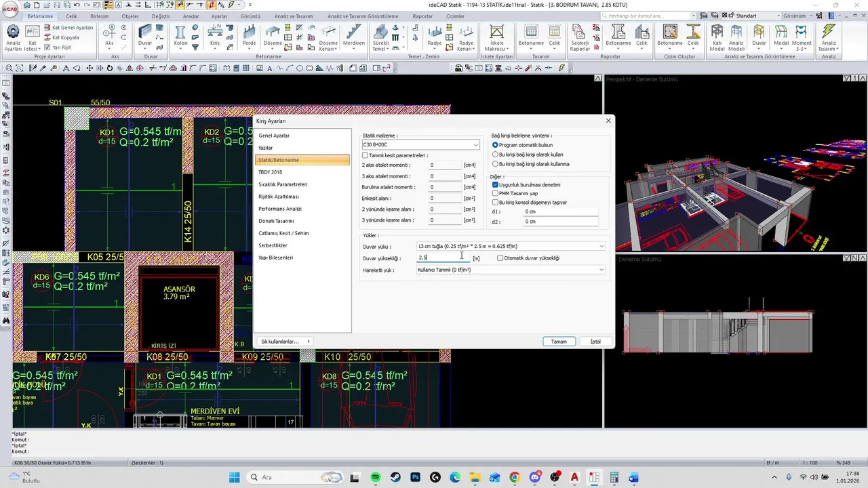Open Modal view icon

[781, 37]
